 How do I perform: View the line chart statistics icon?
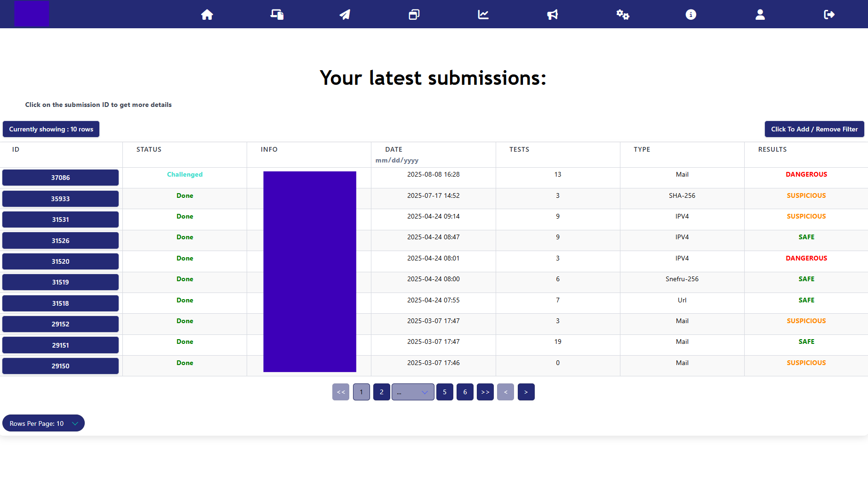click(483, 15)
